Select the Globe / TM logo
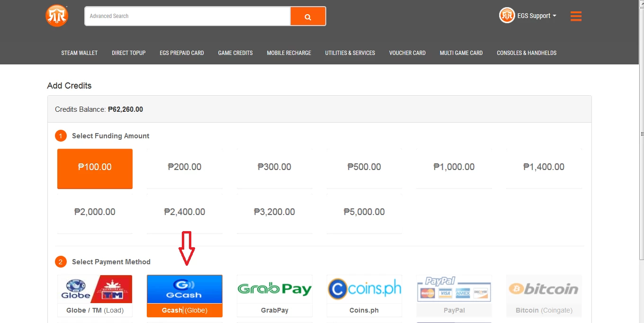 click(95, 289)
